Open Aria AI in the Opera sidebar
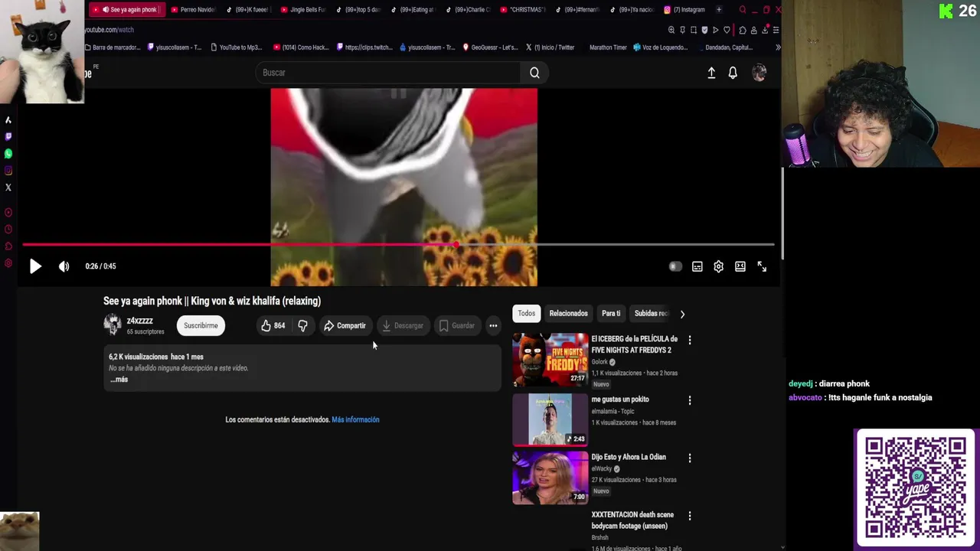Image resolution: width=980 pixels, height=551 pixels. [x=8, y=120]
